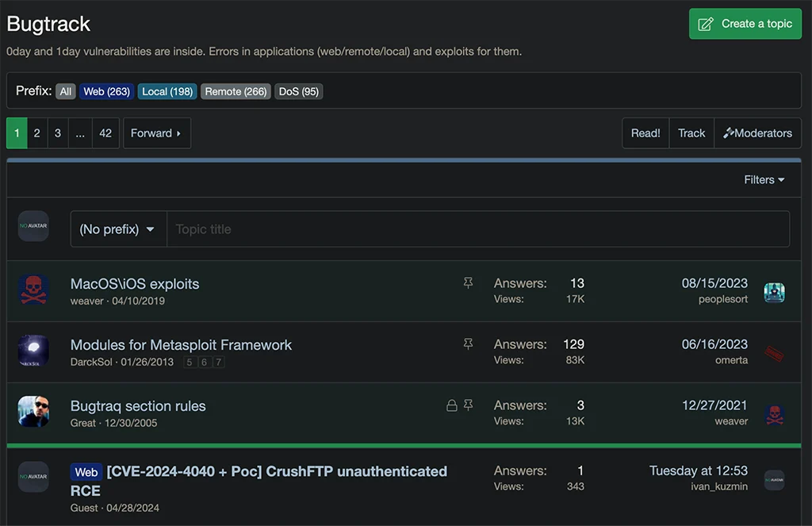This screenshot has width=812, height=526.
Task: Click pin icon on Metasploit Framework row
Action: [468, 344]
